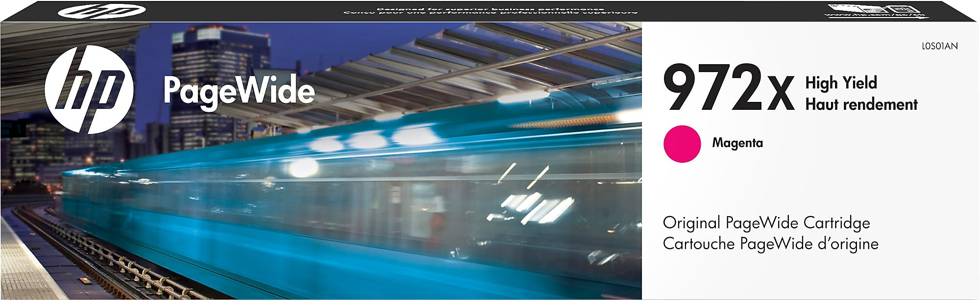Click the "Magenta" color name
The height and width of the screenshot is (300, 980).
[737, 143]
